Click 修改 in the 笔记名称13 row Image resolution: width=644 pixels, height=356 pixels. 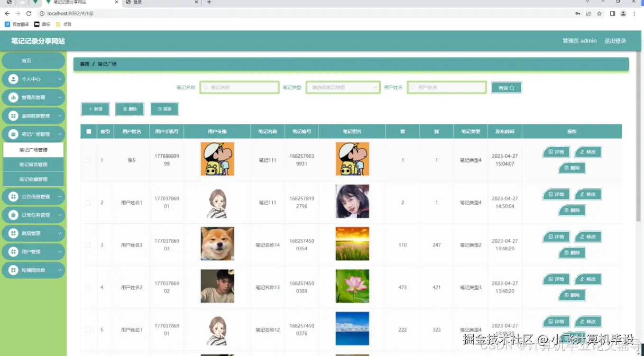(588, 279)
